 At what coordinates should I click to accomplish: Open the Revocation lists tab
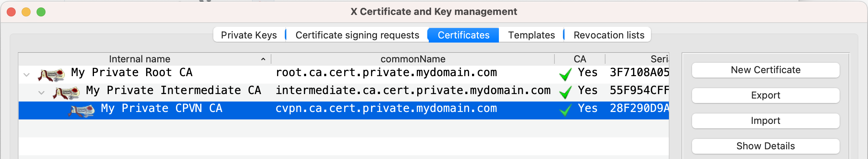pos(609,35)
